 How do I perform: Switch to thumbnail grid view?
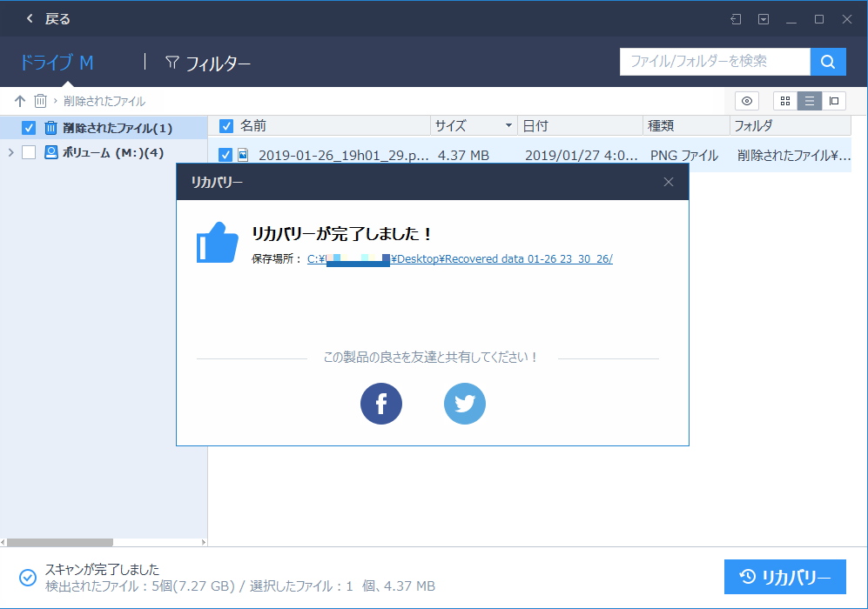[x=784, y=101]
